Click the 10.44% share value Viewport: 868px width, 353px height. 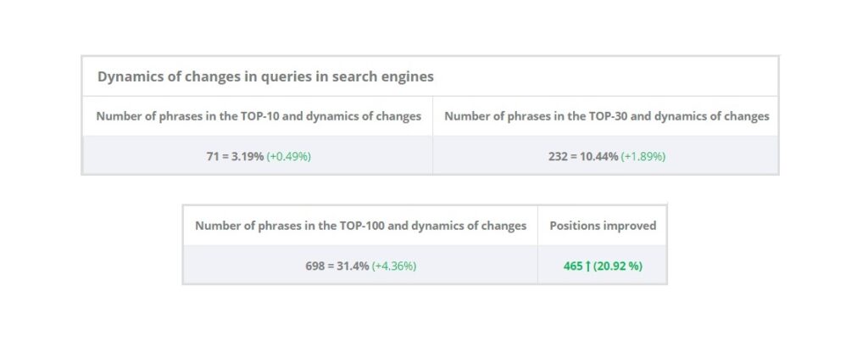pyautogui.click(x=599, y=157)
